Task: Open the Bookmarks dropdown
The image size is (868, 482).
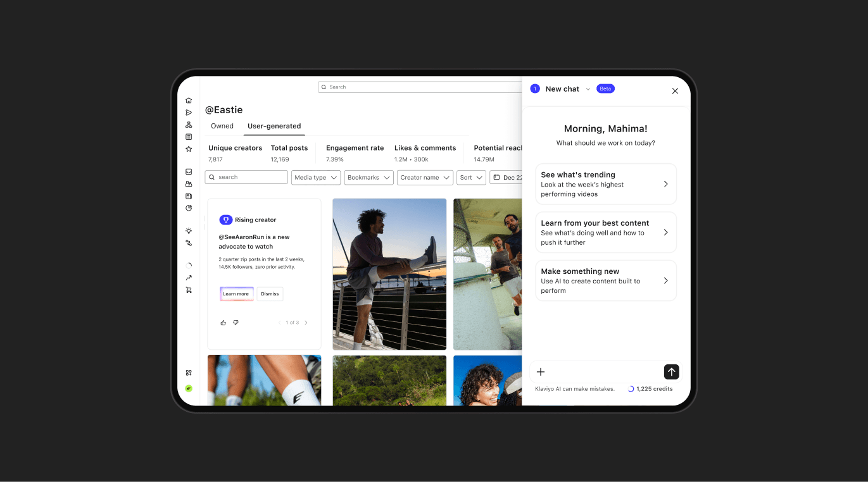Action: click(x=369, y=178)
